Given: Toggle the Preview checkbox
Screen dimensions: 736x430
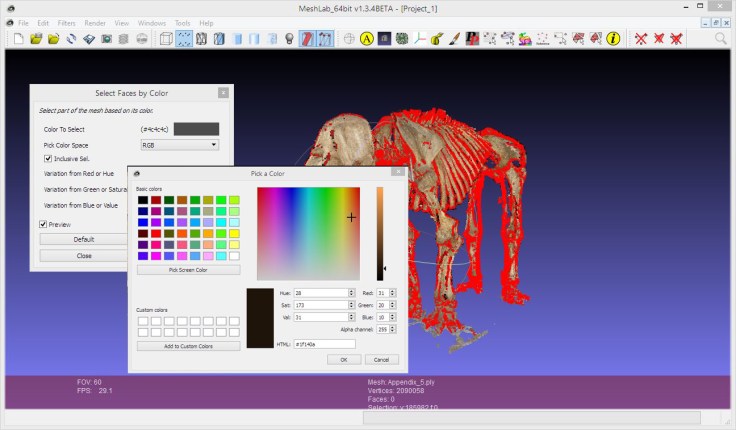Looking at the screenshot, I should (x=43, y=224).
